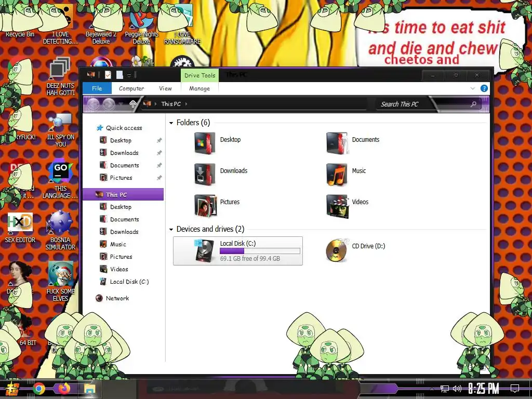
Task: Open the Pictures folder icon in Folders
Action: tap(205, 206)
